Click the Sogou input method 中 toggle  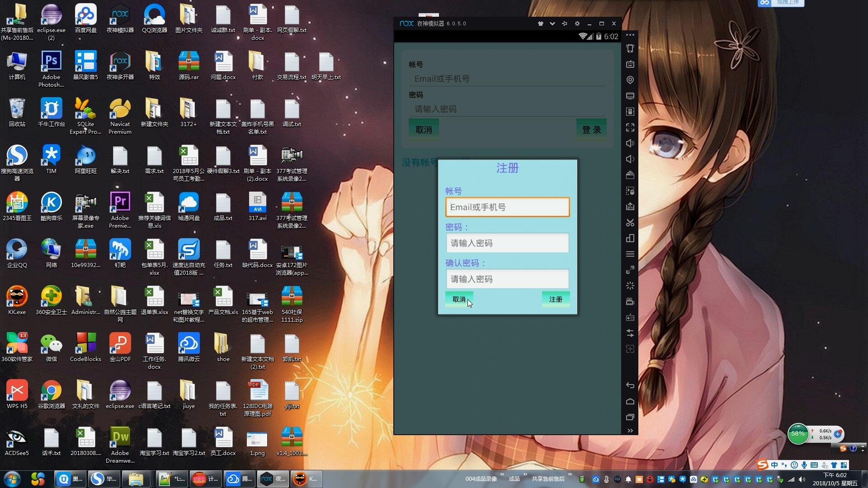774,465
